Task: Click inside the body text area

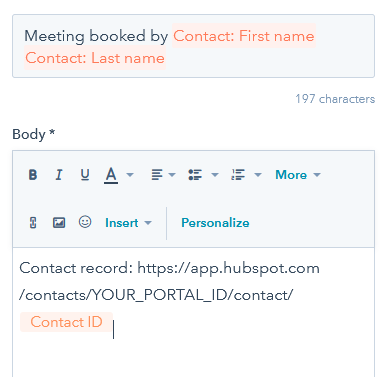Action: (193, 312)
